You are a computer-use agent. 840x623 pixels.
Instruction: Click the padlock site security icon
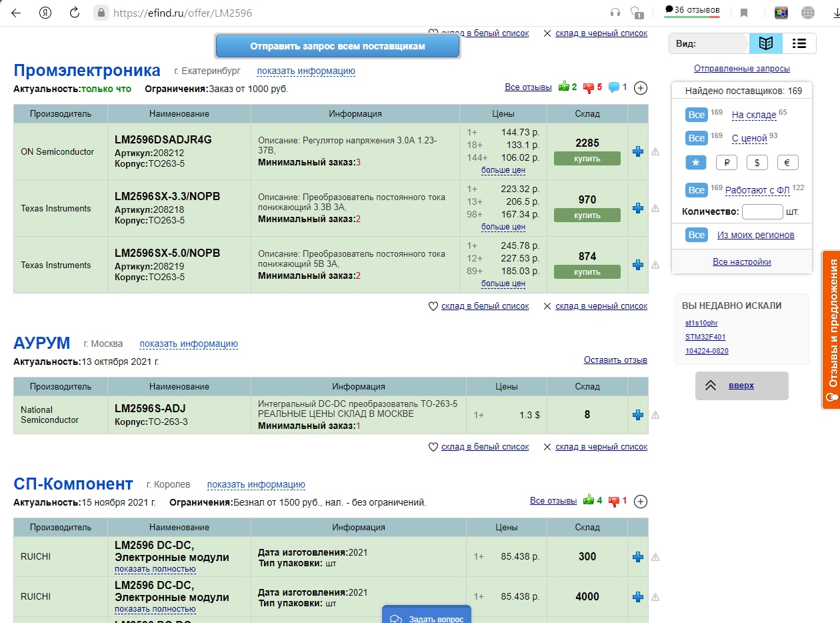click(101, 13)
